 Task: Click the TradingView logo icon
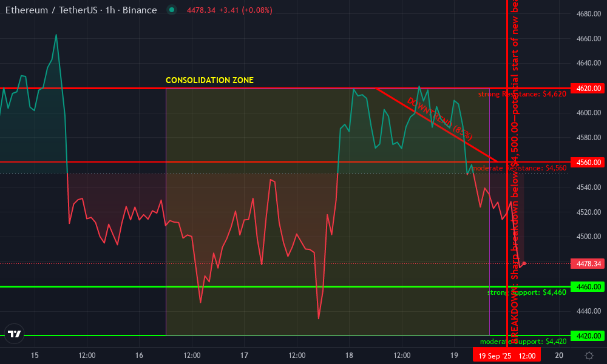coord(15,334)
